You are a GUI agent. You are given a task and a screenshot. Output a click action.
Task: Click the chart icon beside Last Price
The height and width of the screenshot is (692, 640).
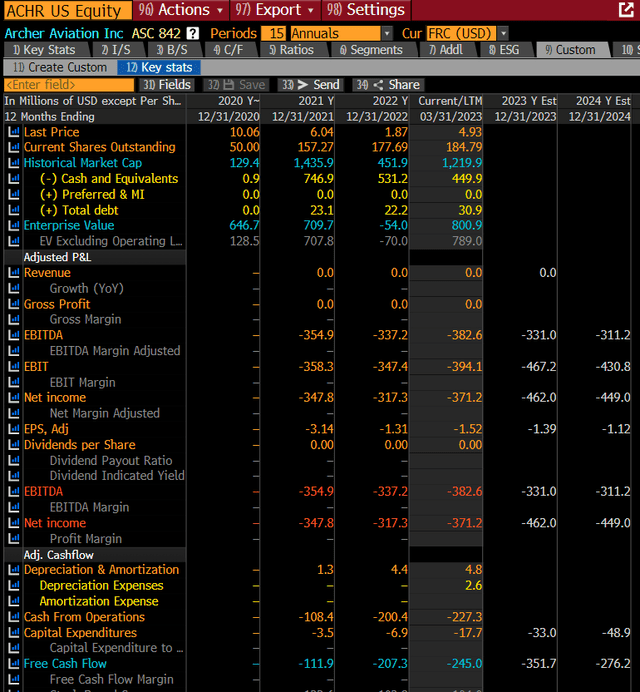14,132
